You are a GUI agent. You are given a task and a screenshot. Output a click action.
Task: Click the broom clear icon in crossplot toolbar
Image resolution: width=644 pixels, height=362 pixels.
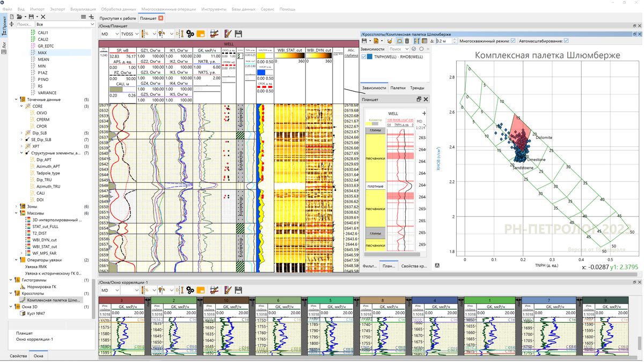point(390,41)
